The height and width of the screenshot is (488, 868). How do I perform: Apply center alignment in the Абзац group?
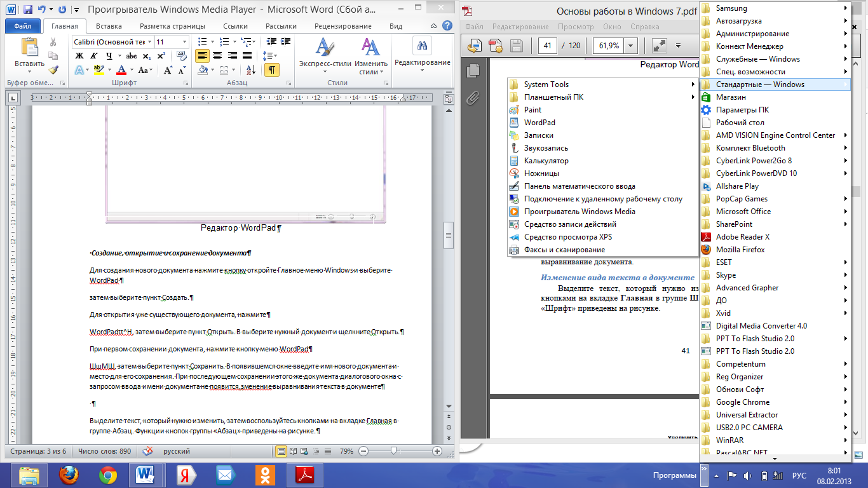coord(217,56)
